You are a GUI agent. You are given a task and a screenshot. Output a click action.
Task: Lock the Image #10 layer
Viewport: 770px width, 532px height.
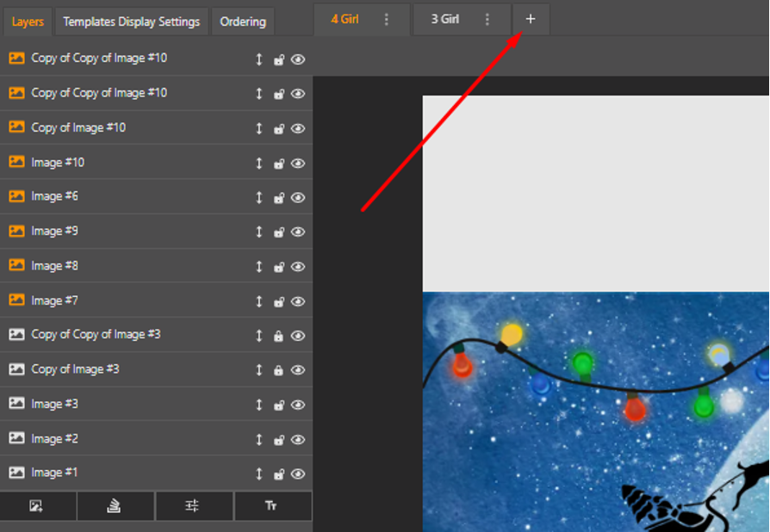click(x=278, y=164)
